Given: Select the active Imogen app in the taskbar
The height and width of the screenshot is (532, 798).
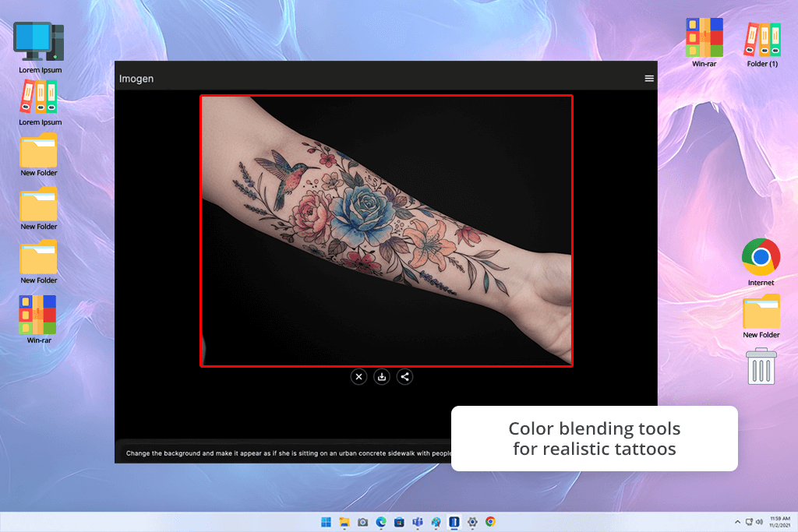Looking at the screenshot, I should tap(454, 522).
